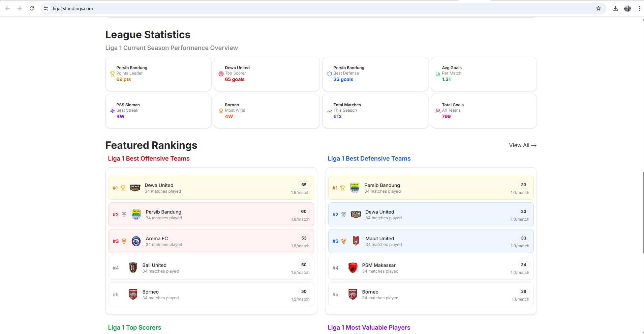Click Dewa United logo in offensive ranking
Viewport: 644px width, 334px height.
point(135,188)
